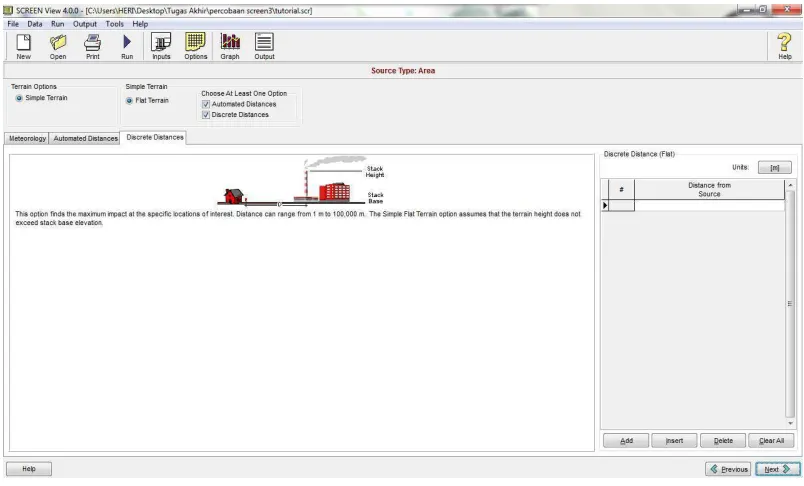Image resolution: width=804 pixels, height=486 pixels.
Task: Select the Flat Terrain radio button
Action: (129, 100)
